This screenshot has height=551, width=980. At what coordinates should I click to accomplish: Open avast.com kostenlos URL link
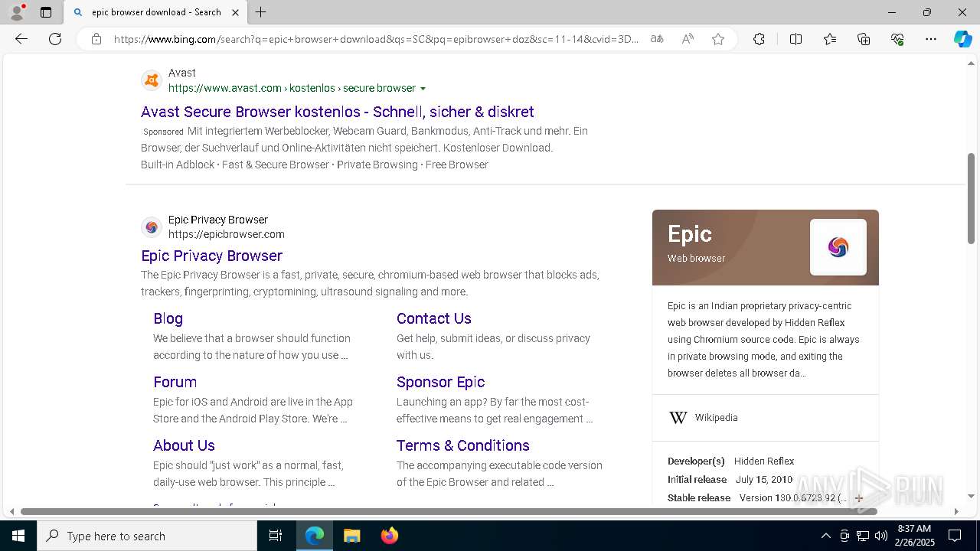(x=292, y=88)
